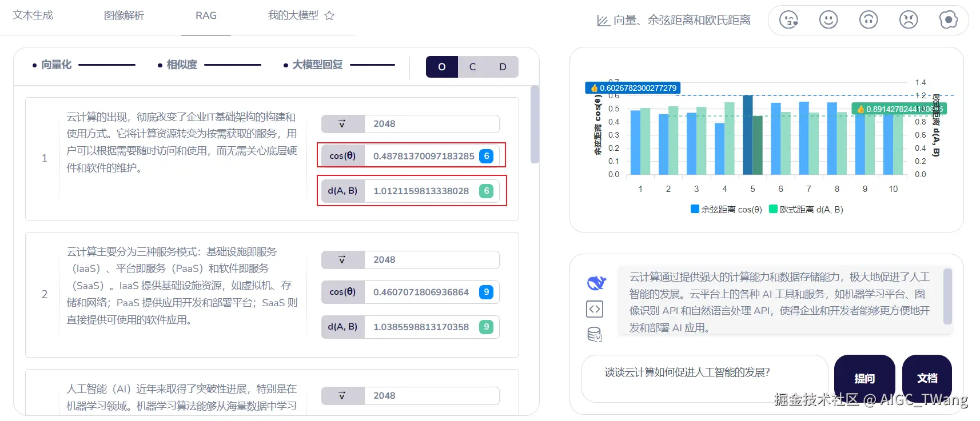Click the 向量化 step
Image resolution: width=980 pixels, height=421 pixels.
[56, 65]
